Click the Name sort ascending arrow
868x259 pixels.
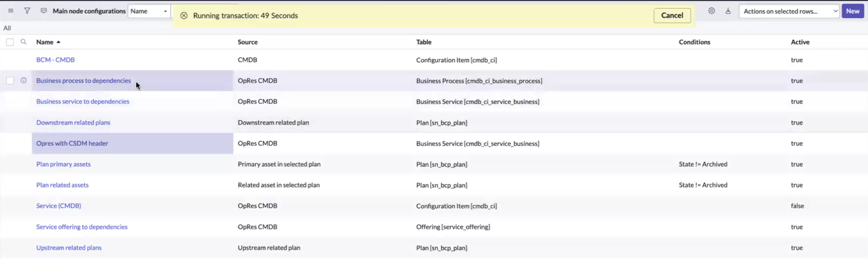coord(58,42)
